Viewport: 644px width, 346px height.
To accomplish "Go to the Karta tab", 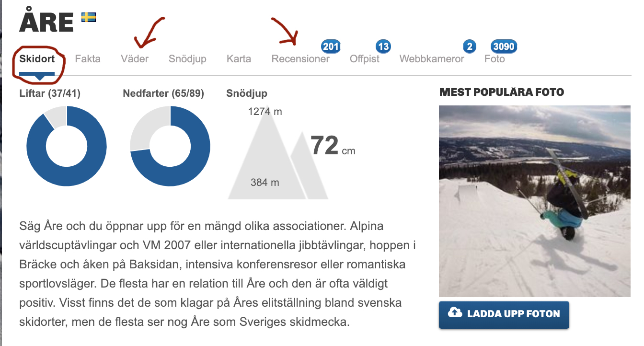I will [239, 59].
